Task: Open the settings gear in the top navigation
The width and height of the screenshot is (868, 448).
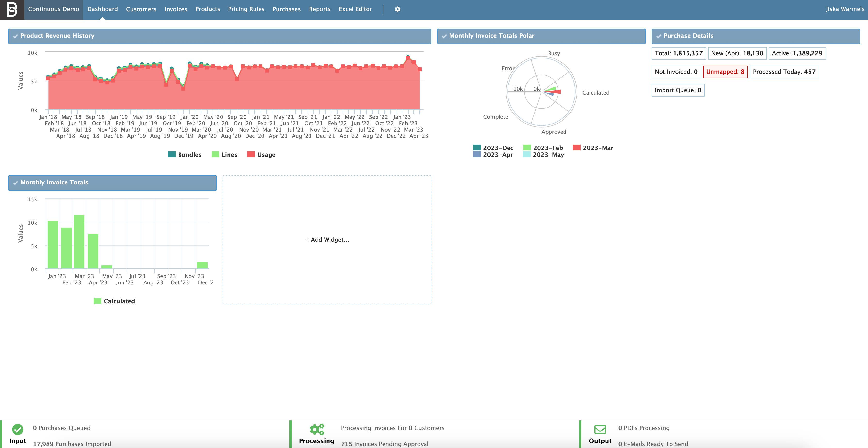Action: coord(398,9)
